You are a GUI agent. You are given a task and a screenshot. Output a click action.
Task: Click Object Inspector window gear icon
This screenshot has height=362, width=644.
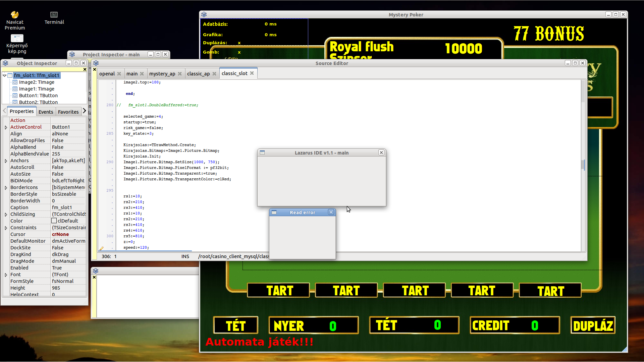click(5, 63)
